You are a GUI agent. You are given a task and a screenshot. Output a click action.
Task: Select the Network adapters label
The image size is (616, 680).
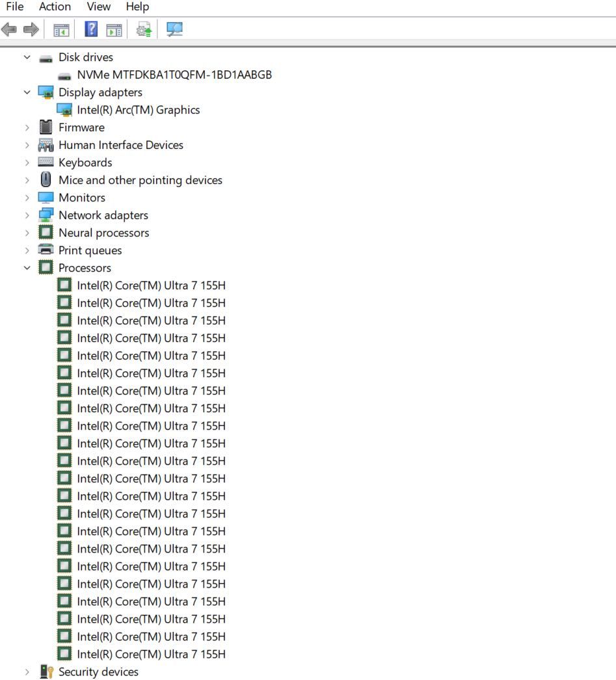[103, 215]
